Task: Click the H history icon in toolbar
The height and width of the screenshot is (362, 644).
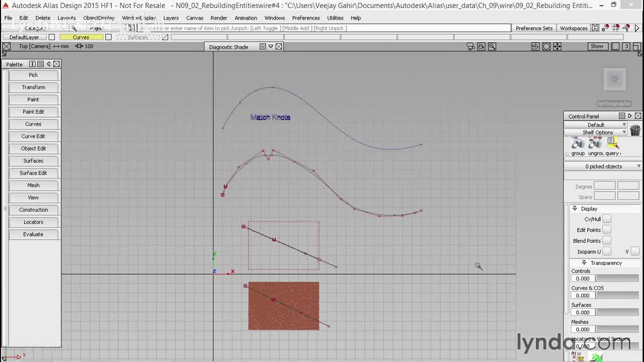Action: [x=595, y=28]
